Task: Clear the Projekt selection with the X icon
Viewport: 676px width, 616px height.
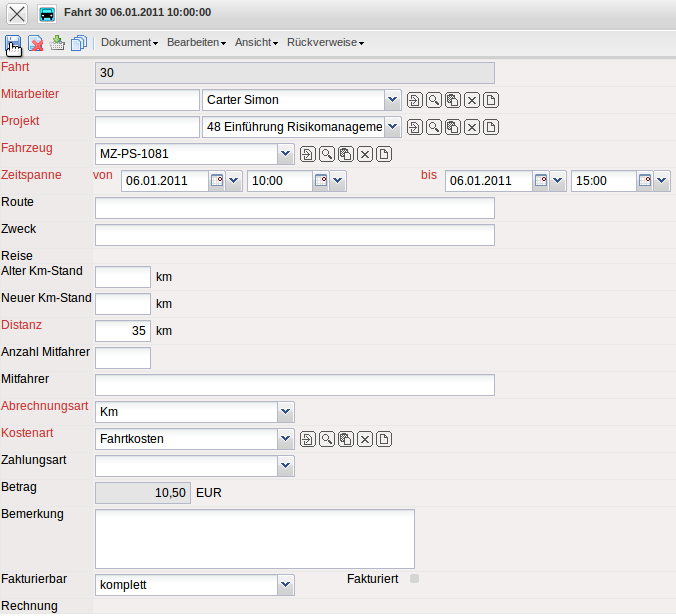Action: point(472,127)
